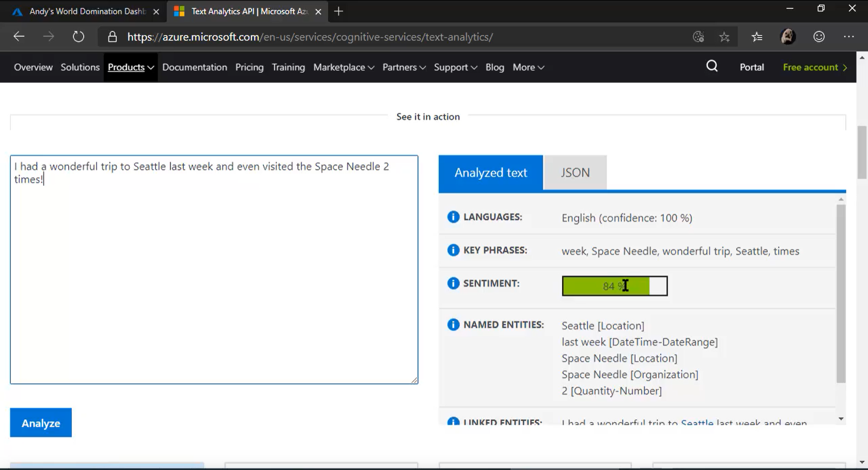Click the text area resize handle

click(414, 380)
